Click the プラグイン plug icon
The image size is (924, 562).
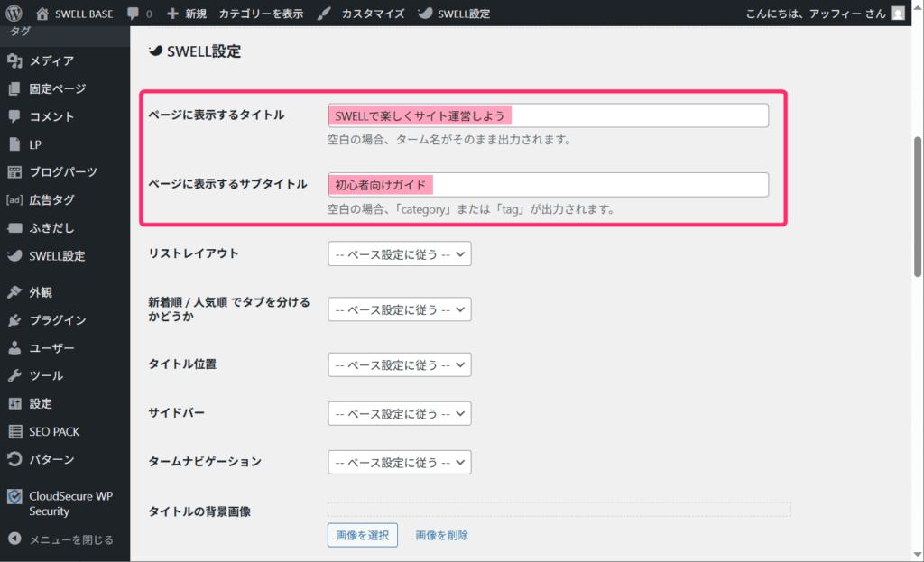[14, 320]
